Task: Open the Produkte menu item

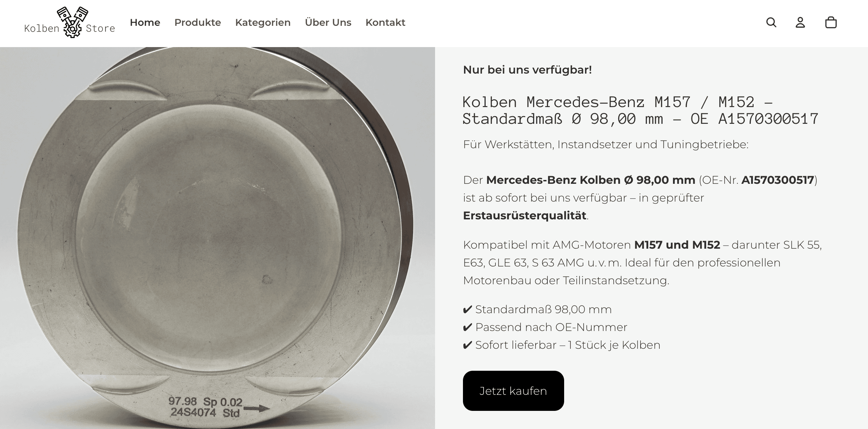Action: [198, 23]
